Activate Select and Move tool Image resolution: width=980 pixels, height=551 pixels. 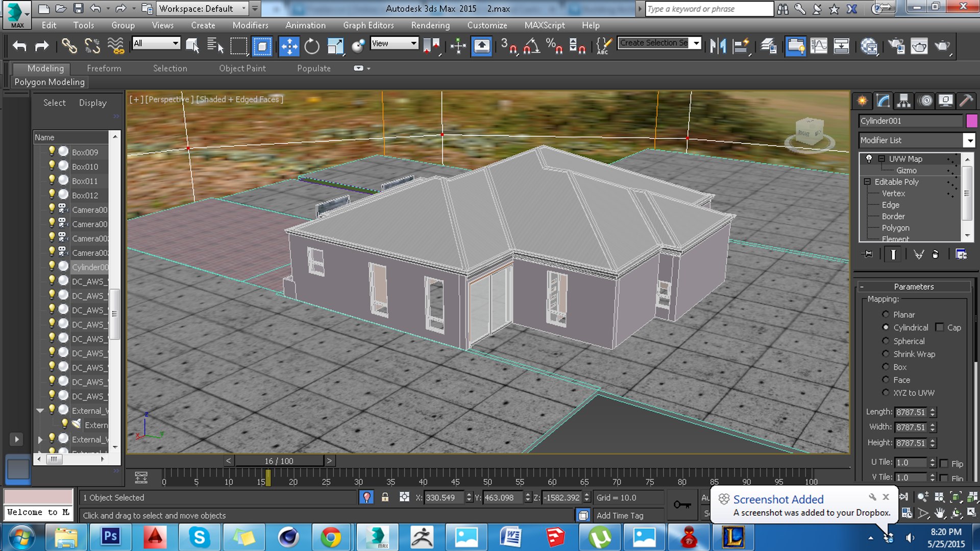click(289, 46)
